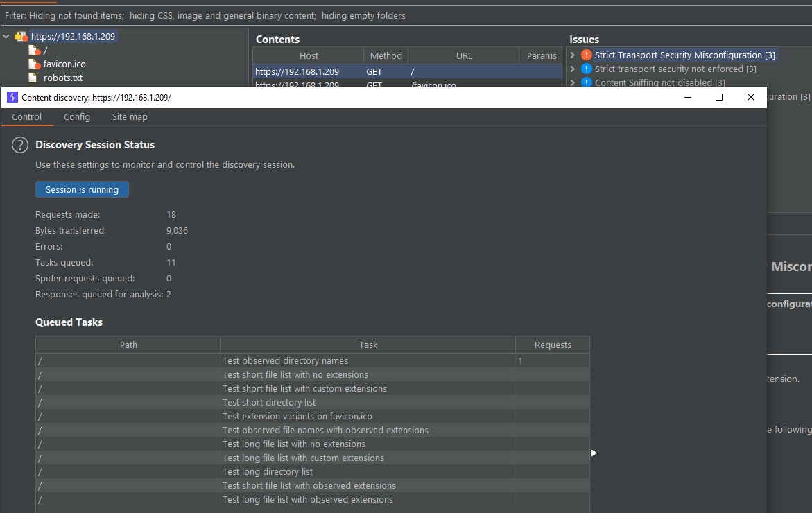
Task: Collapse the https://192.168.1.209 tree node
Action: click(6, 35)
